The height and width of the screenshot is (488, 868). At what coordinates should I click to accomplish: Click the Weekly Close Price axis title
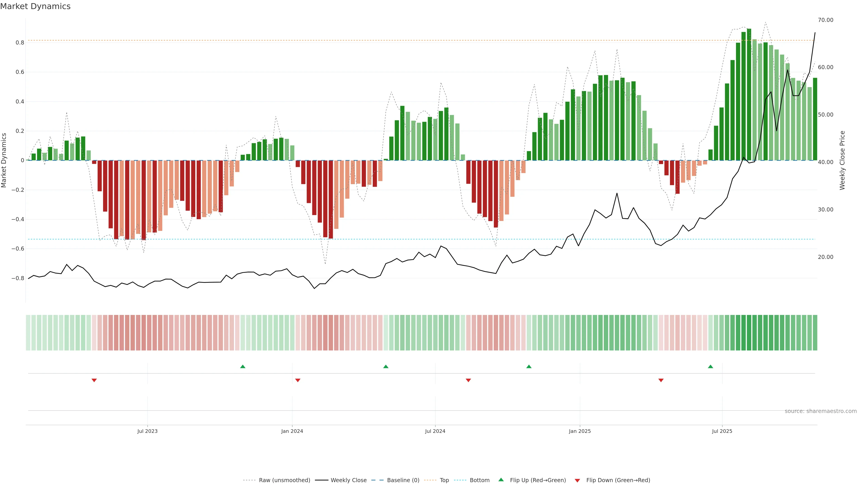pos(842,160)
